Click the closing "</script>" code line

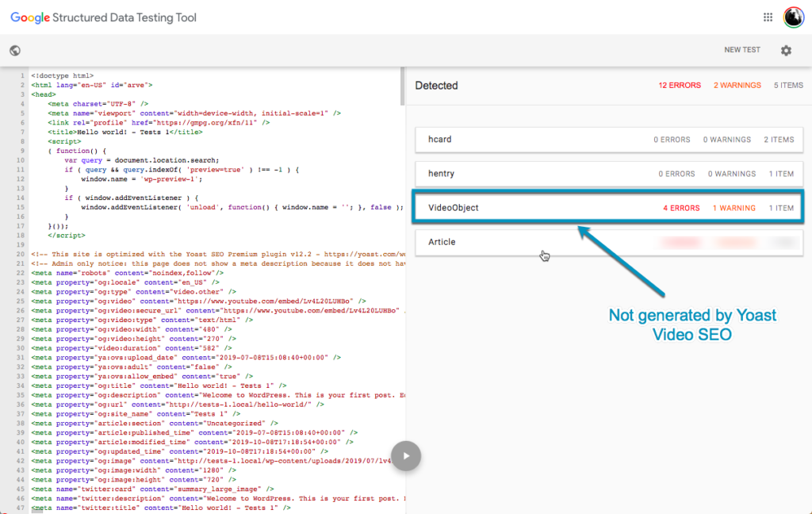[67, 236]
